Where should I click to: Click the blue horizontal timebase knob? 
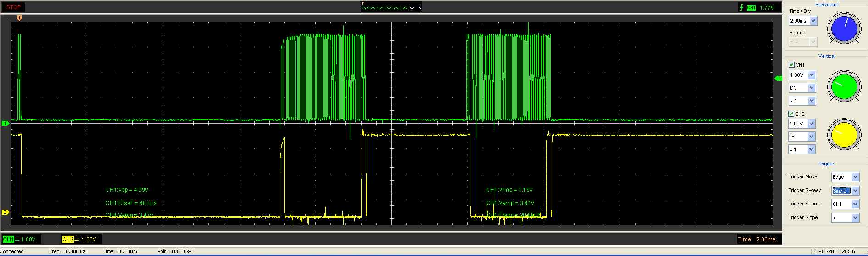click(x=844, y=28)
